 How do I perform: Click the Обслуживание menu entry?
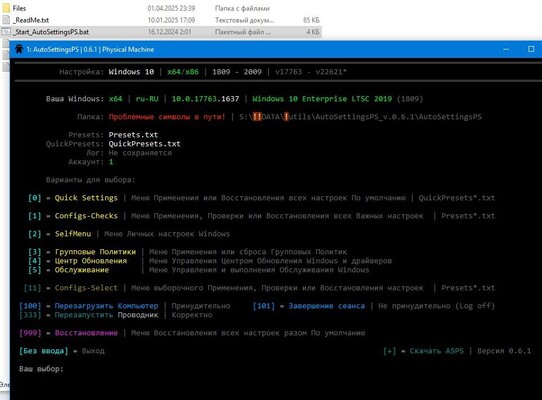82,270
